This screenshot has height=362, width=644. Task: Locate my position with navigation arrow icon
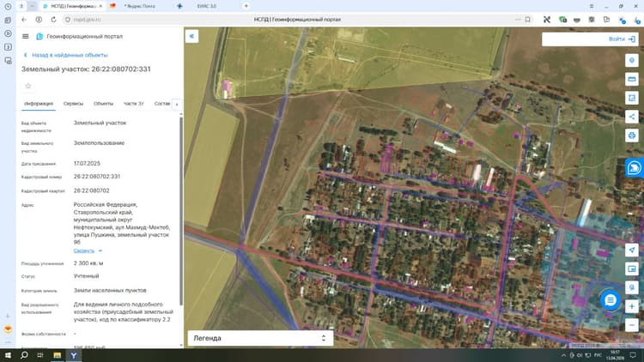pyautogui.click(x=632, y=250)
